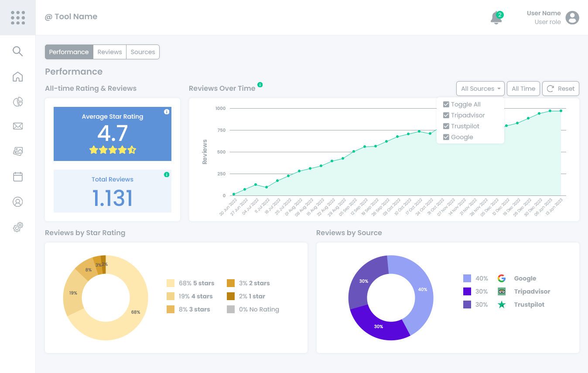This screenshot has width=588, height=373.
Task: Switch to the Sources tab
Action: click(143, 52)
